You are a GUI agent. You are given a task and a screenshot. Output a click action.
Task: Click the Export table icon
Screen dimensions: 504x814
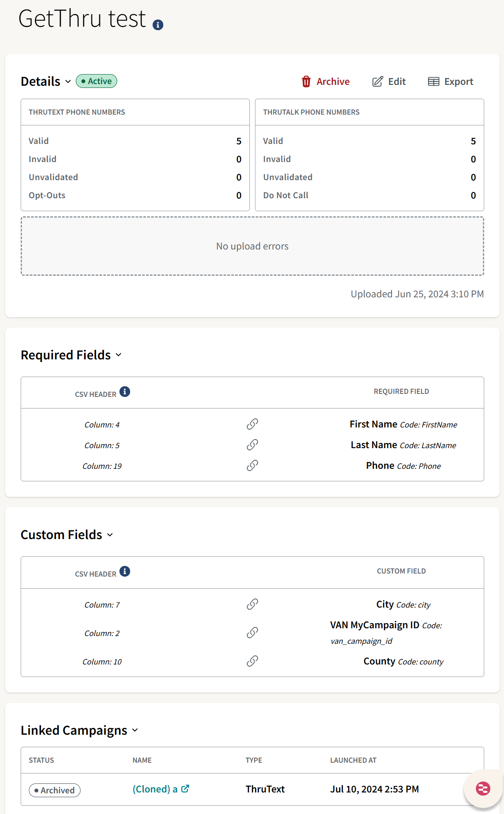(433, 81)
